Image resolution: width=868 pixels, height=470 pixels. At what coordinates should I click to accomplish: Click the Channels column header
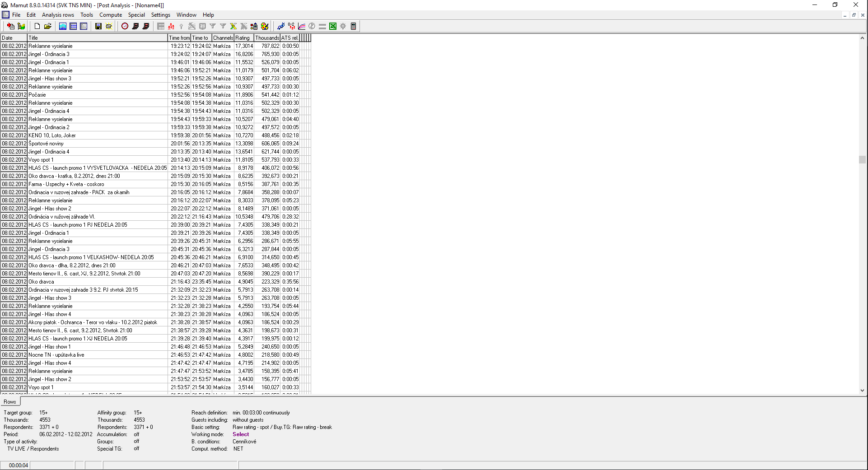[223, 38]
